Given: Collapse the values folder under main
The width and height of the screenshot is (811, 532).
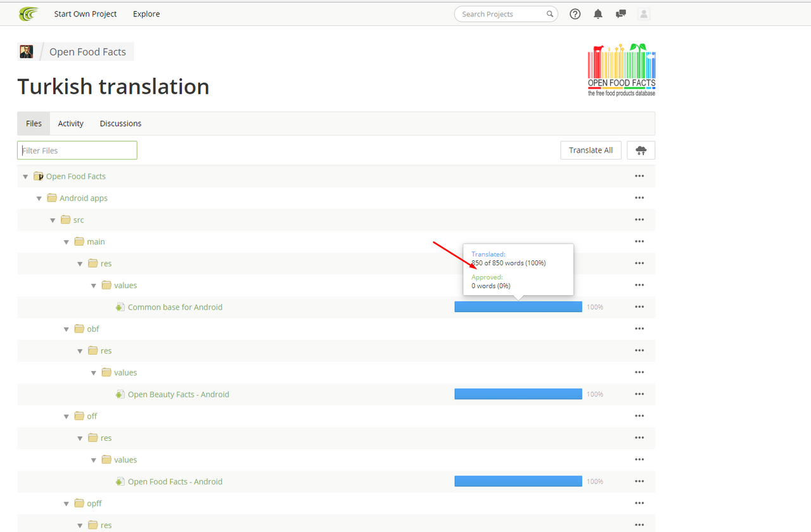Looking at the screenshot, I should coord(94,286).
